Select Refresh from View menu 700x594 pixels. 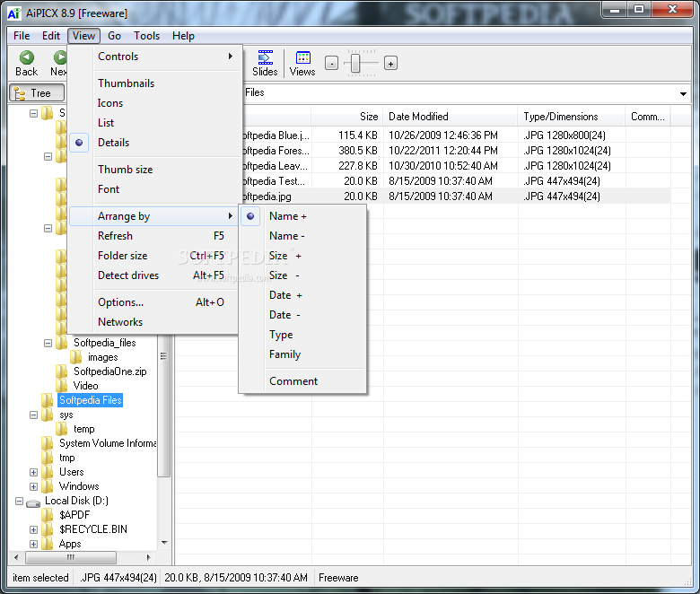click(154, 236)
